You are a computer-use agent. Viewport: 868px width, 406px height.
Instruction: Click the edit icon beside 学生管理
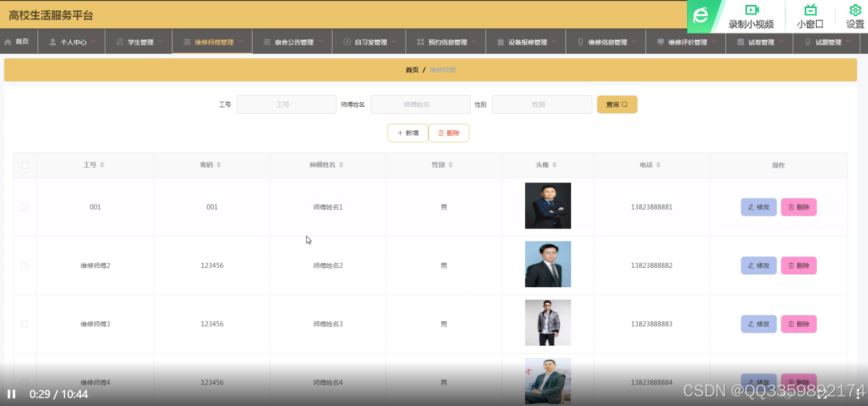pyautogui.click(x=120, y=42)
